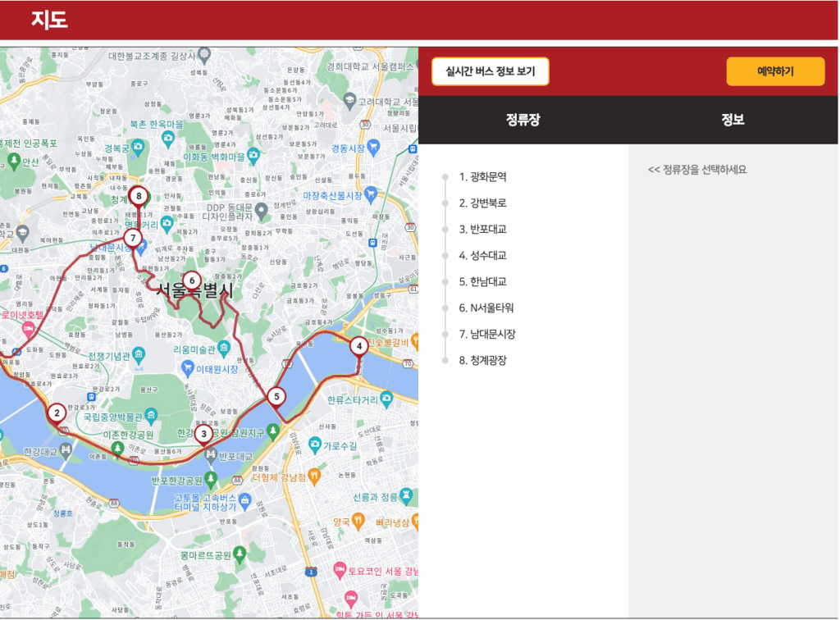Click the DDP 동대문 디자인플라자 pin
840x620 pixels.
(x=262, y=212)
